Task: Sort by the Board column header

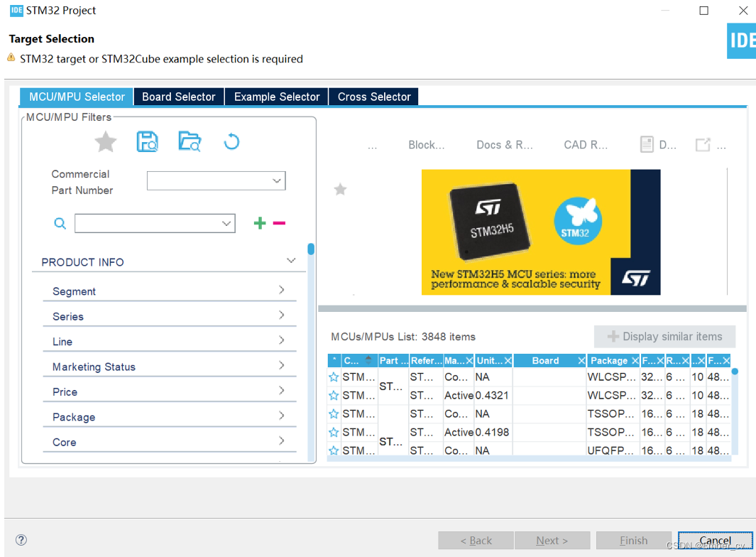Action: tap(545, 360)
